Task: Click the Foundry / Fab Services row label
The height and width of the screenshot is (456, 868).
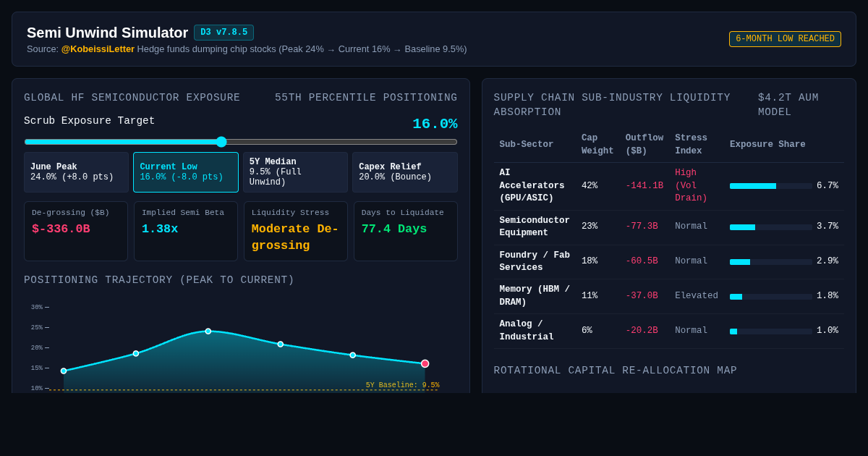Action: pos(535,262)
